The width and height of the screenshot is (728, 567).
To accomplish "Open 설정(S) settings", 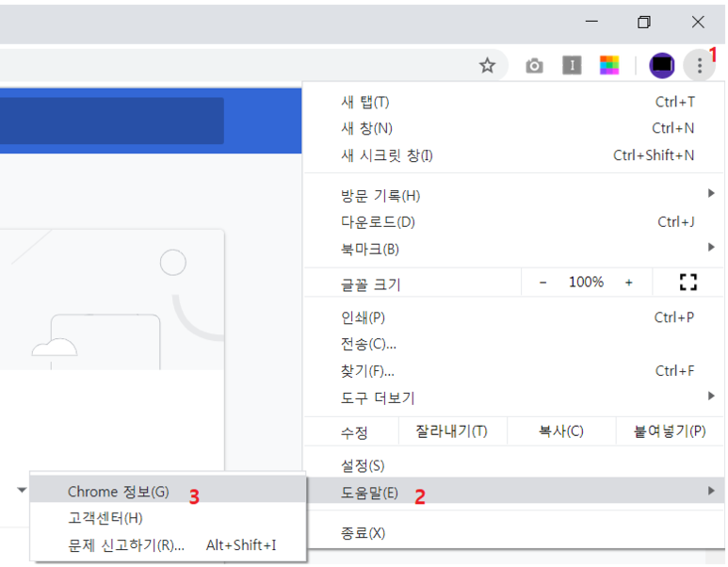I will click(514, 465).
